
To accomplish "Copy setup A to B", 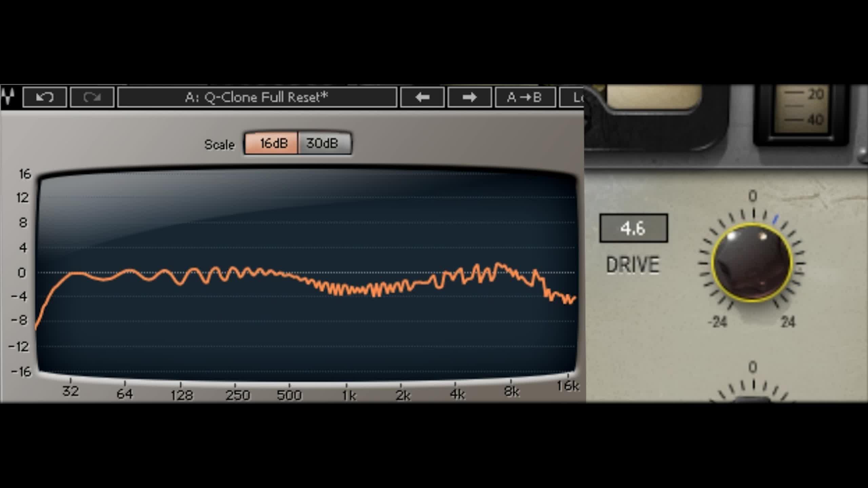I will [x=525, y=97].
